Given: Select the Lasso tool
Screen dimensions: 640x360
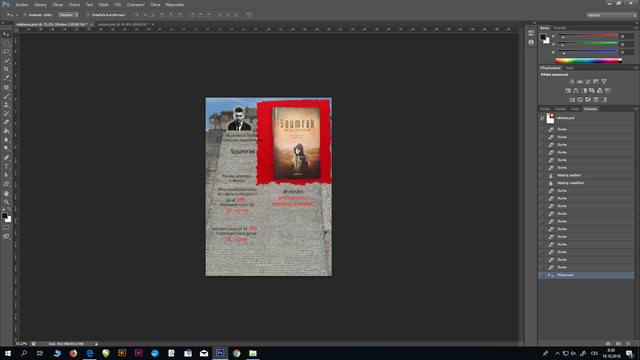Looking at the screenshot, I should [6, 51].
